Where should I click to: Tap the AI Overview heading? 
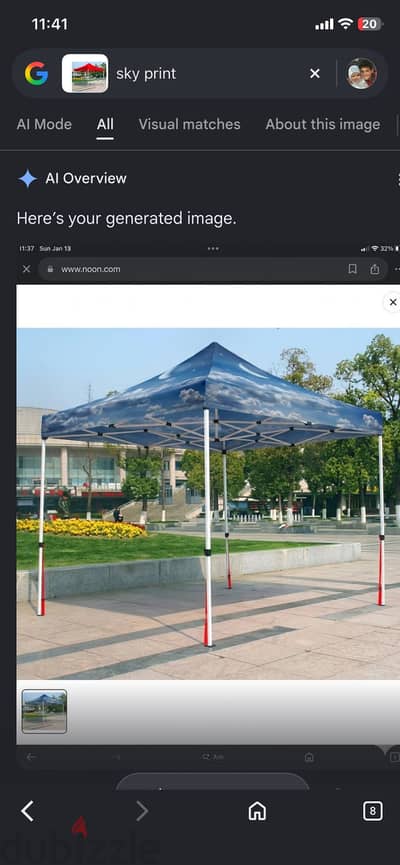coord(86,178)
